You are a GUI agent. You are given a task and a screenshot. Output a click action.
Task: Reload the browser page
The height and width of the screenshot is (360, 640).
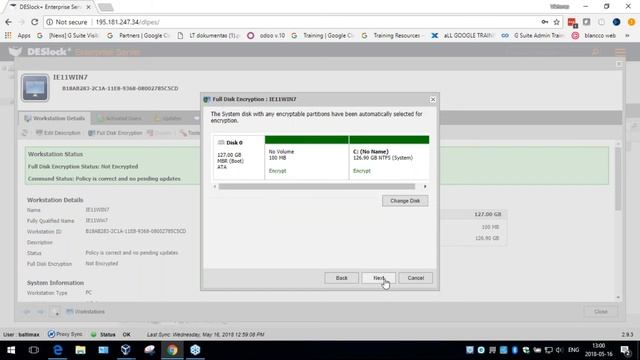click(34, 22)
